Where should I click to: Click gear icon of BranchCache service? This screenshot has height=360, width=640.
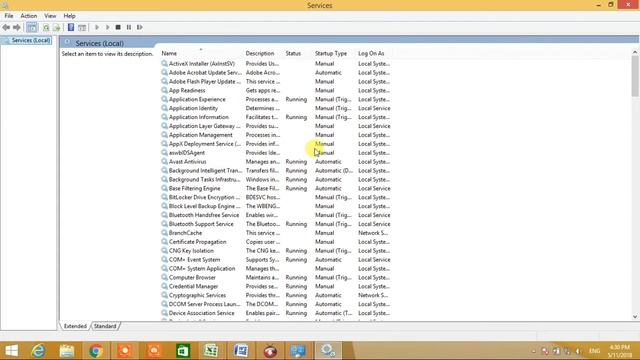point(164,233)
